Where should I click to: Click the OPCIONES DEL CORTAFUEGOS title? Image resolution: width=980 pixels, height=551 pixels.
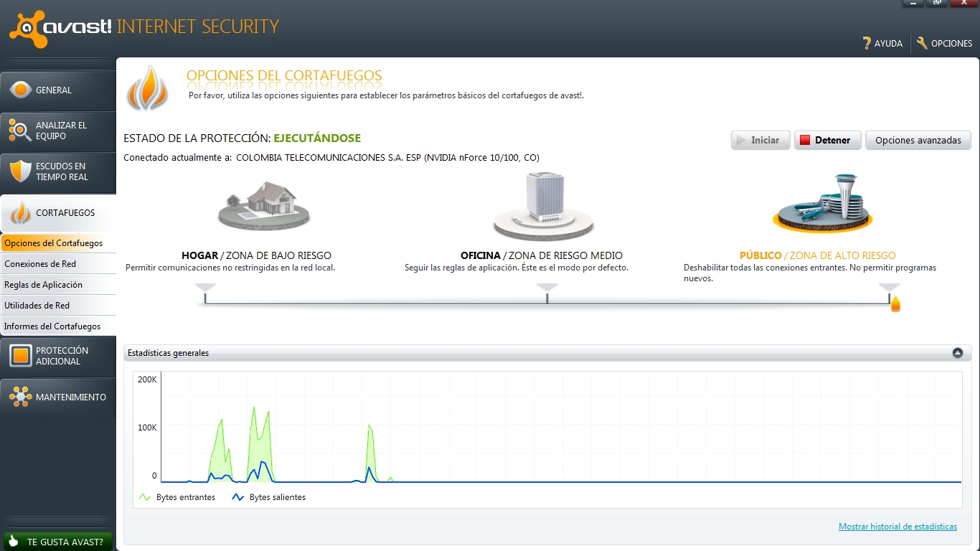[284, 75]
